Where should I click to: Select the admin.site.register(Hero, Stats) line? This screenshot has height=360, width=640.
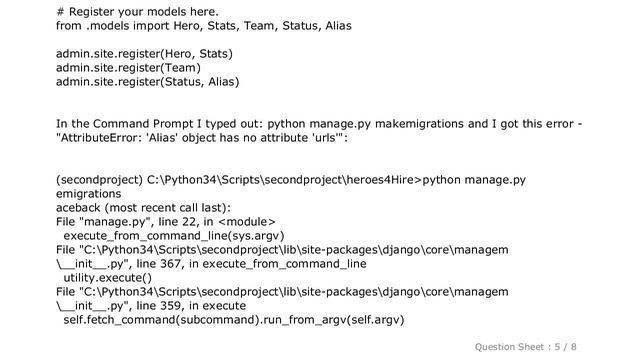tap(144, 54)
